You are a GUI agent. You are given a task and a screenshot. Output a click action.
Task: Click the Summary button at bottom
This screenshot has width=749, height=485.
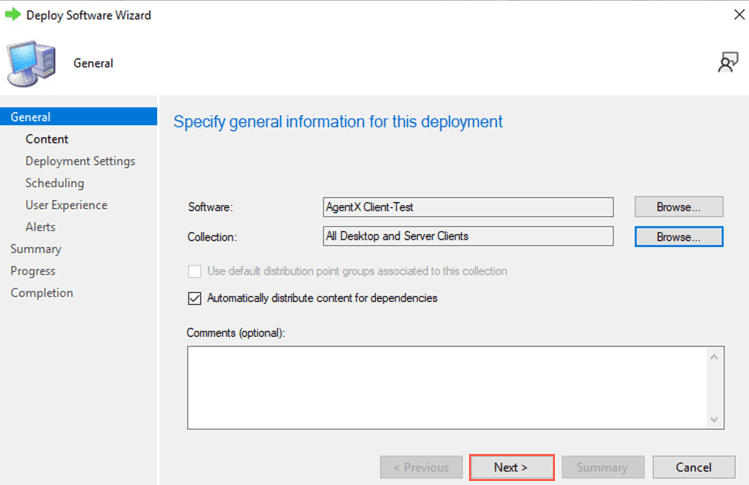603,467
